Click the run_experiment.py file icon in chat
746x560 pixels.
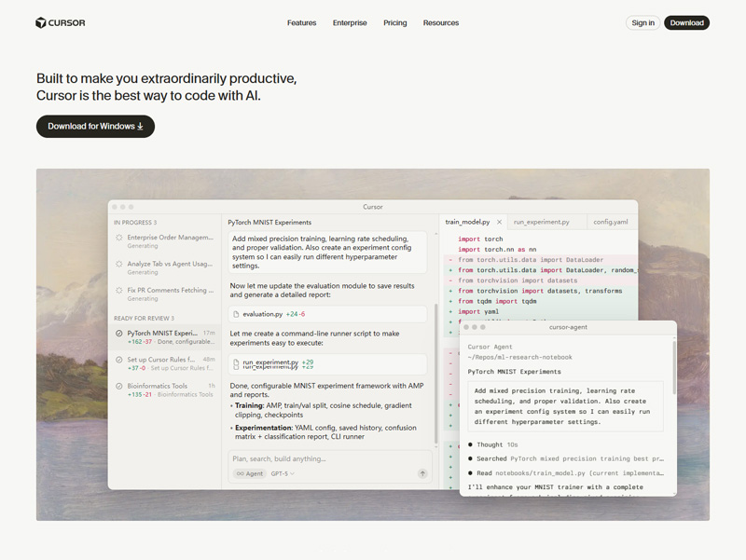(x=236, y=363)
